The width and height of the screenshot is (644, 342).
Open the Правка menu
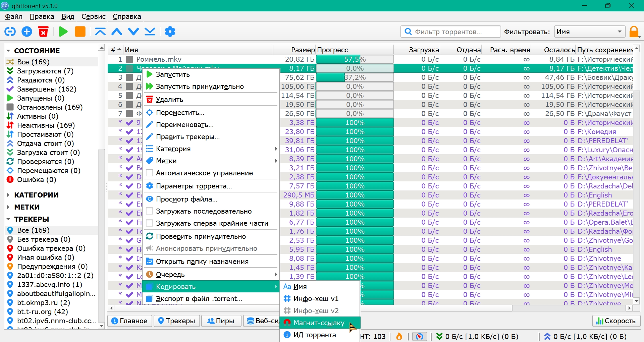coord(42,16)
